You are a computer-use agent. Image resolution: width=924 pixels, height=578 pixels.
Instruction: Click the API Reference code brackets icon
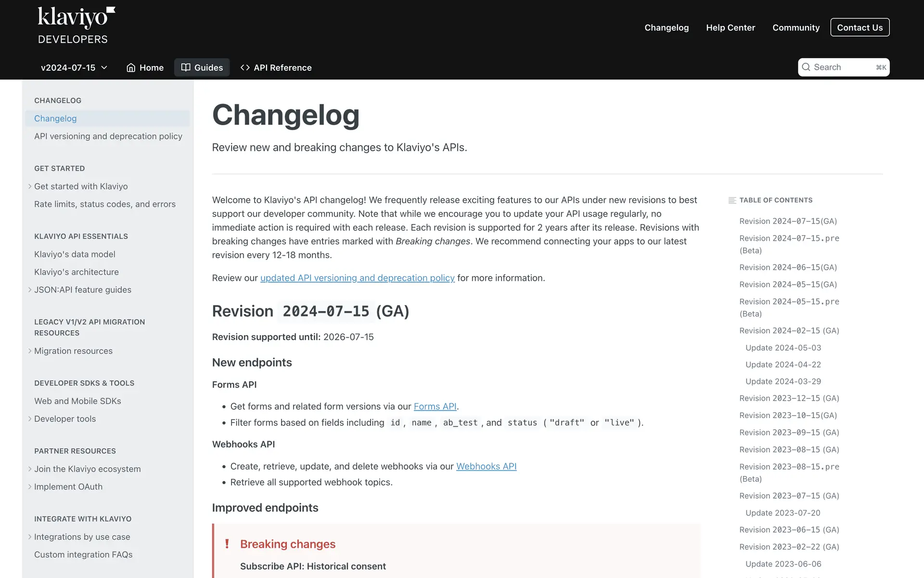coord(245,68)
